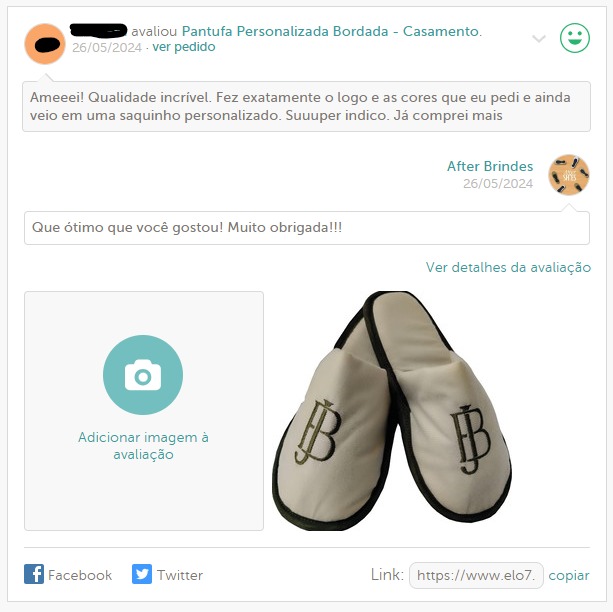Viewport: 613px width, 612px height.
Task: Click 'copiar' to copy the link
Action: [x=569, y=576]
